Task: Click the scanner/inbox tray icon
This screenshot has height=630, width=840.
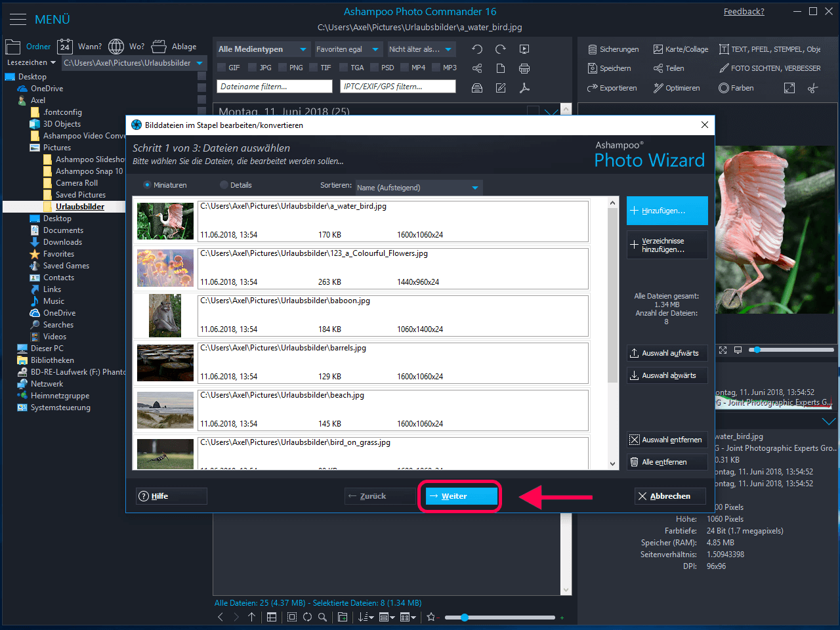Action: [x=477, y=88]
